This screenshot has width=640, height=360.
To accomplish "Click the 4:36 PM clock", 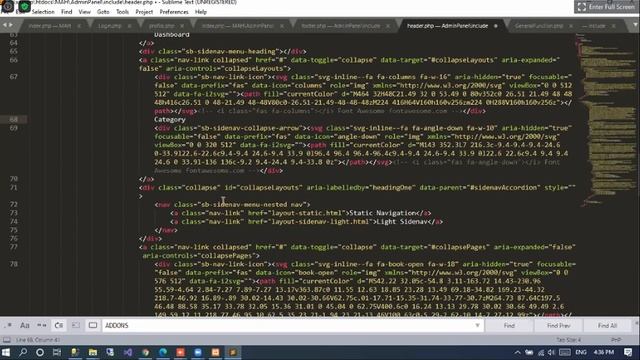I will pyautogui.click(x=604, y=352).
